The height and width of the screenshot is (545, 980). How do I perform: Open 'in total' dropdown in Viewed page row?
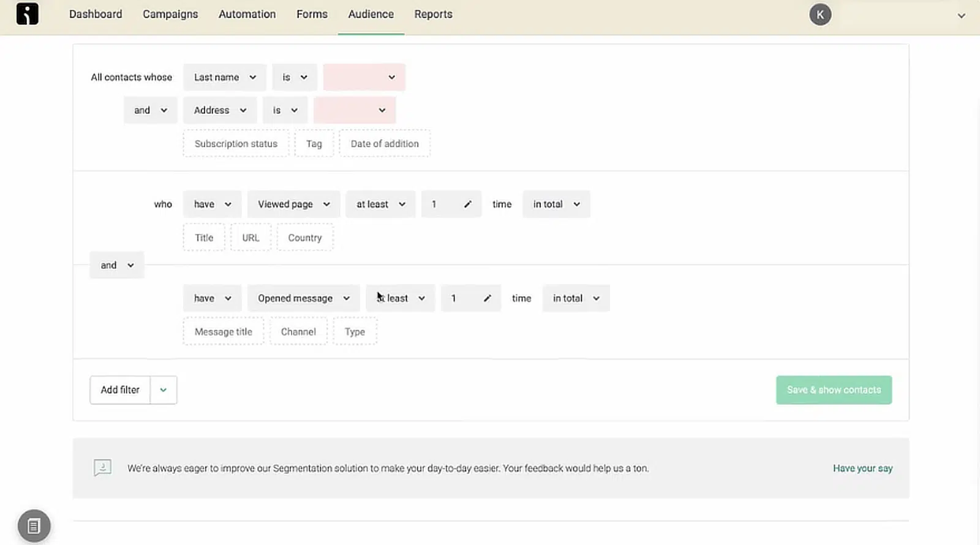tap(556, 205)
